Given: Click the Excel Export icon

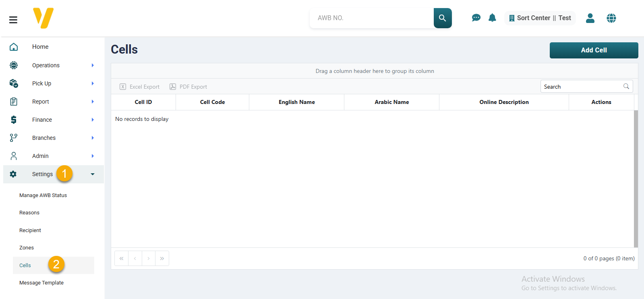Looking at the screenshot, I should tap(123, 87).
